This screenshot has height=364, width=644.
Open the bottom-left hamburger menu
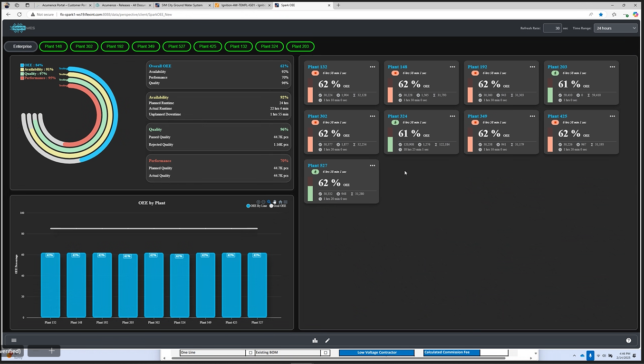(14, 341)
